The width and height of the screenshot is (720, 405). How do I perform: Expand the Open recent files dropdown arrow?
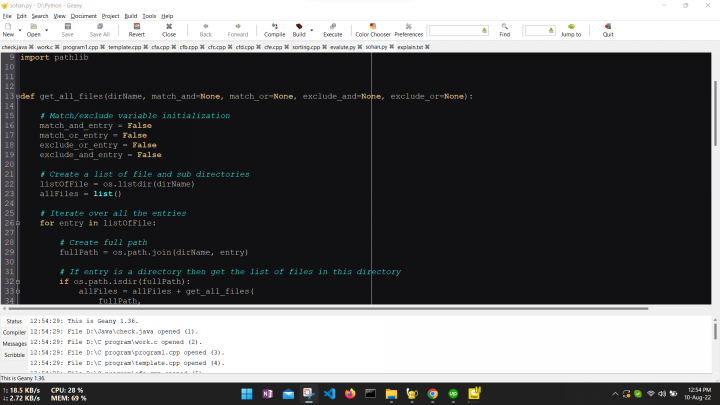point(46,30)
